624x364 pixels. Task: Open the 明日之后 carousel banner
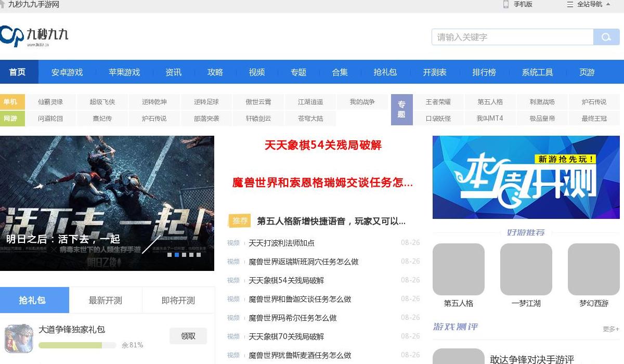coord(107,203)
